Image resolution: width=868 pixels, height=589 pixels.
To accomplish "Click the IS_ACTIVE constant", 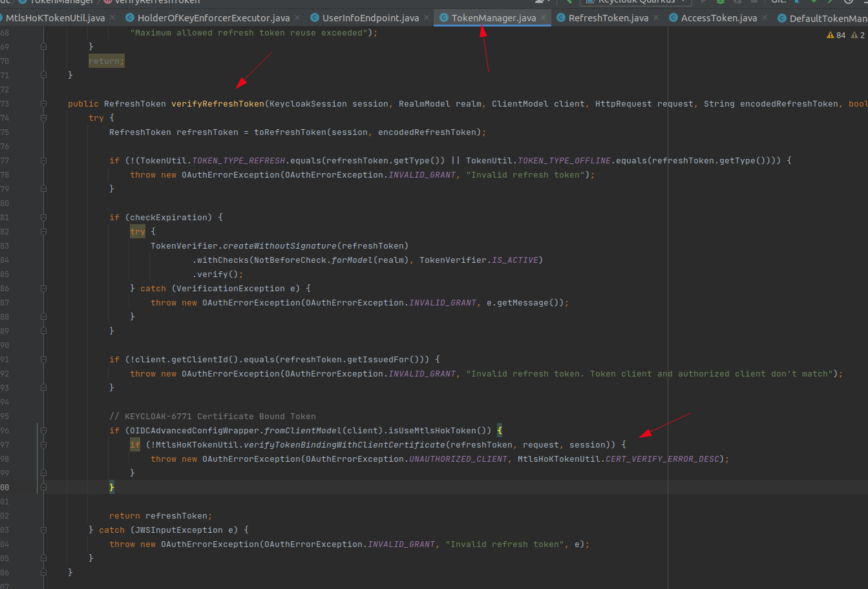I will tap(515, 260).
